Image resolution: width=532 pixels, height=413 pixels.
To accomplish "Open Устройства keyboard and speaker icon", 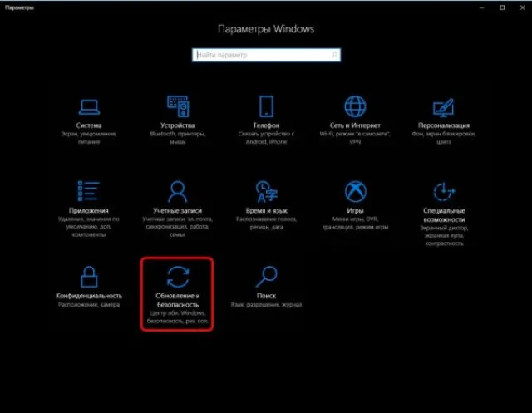I will 178,106.
